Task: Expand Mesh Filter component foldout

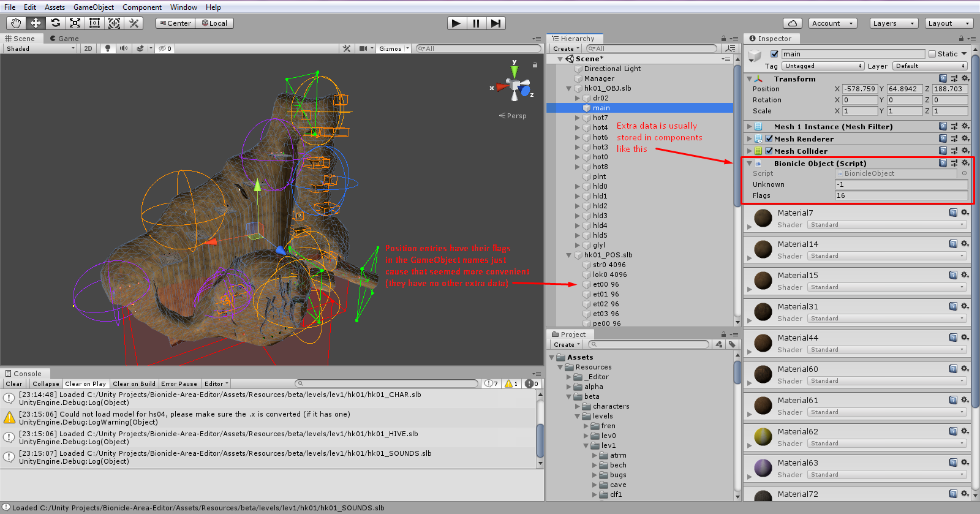Action: click(x=749, y=126)
